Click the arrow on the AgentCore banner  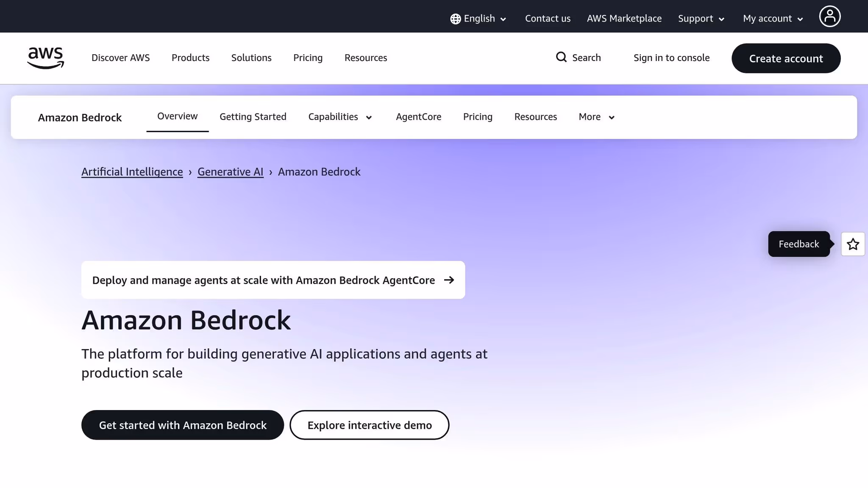[x=449, y=280]
